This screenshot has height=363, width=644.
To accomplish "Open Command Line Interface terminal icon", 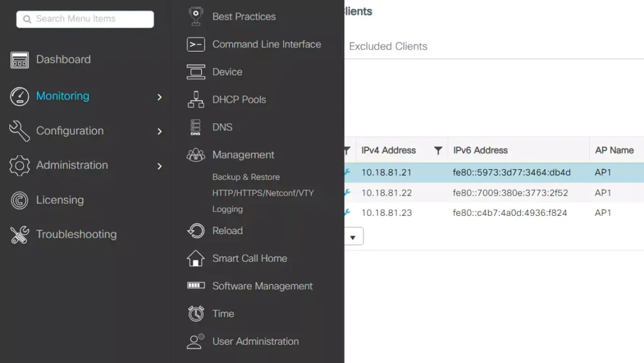I will click(x=196, y=45).
